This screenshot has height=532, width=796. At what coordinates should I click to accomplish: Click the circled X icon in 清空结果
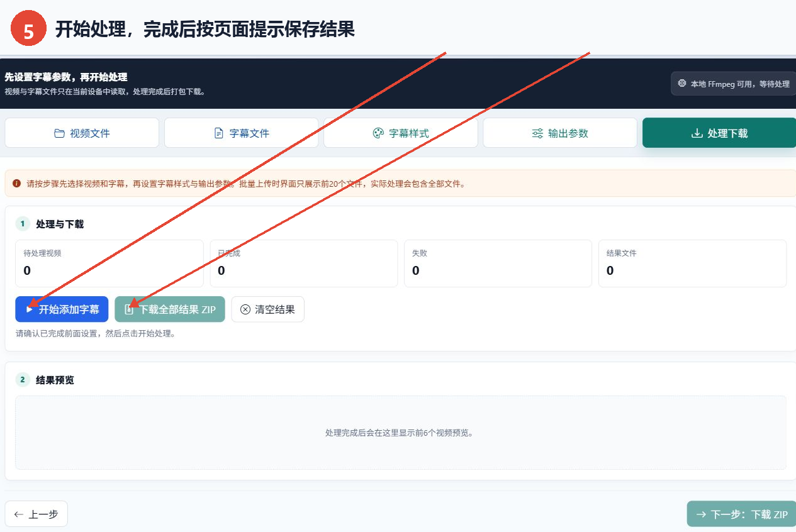pos(245,309)
